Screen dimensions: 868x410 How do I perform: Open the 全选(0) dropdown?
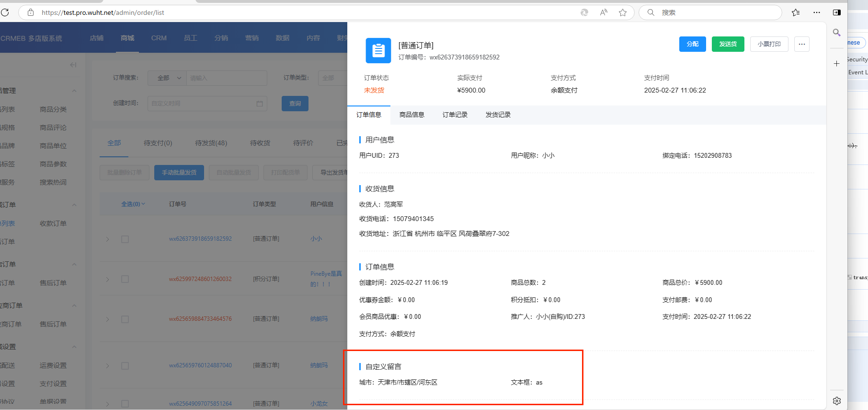[133, 204]
